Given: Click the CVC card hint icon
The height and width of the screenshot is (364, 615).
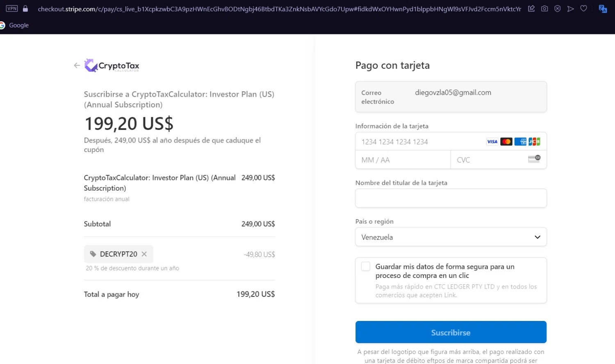Looking at the screenshot, I should coord(534,159).
